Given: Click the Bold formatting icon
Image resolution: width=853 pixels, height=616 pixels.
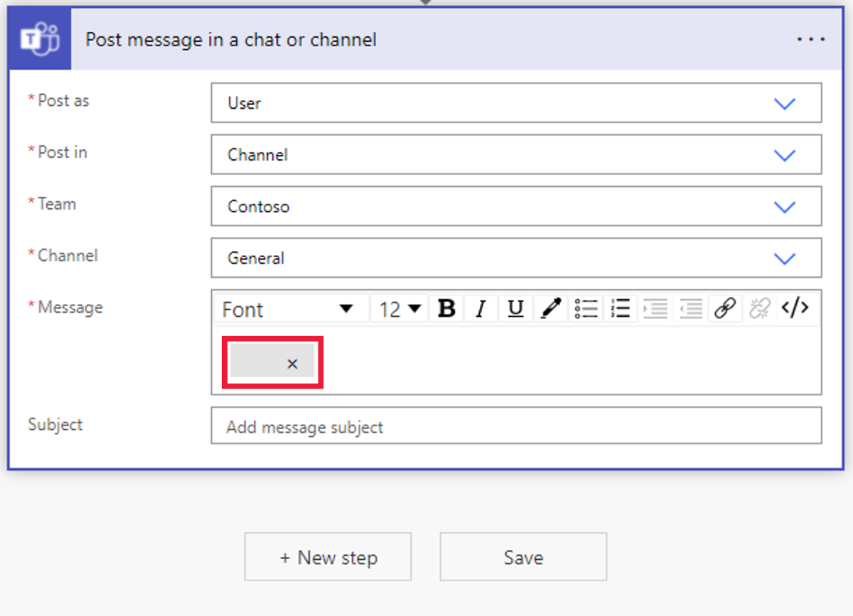Looking at the screenshot, I should [x=446, y=309].
